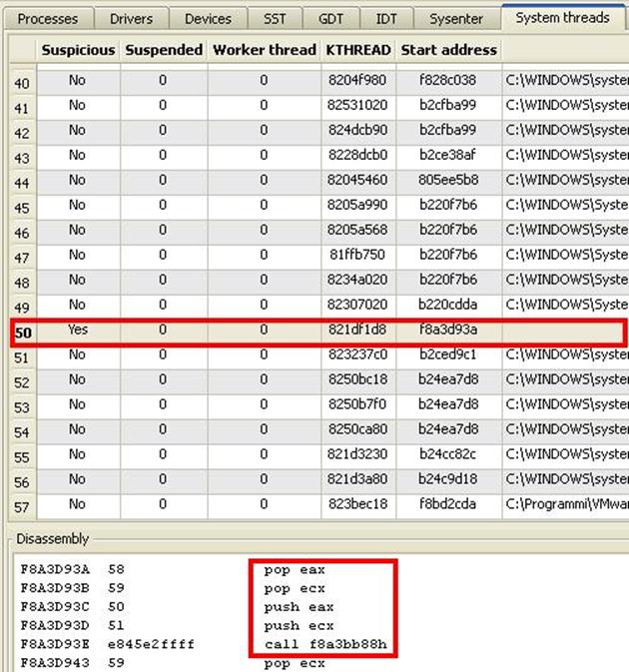Click disassembly address F8A3D93B

click(55, 588)
